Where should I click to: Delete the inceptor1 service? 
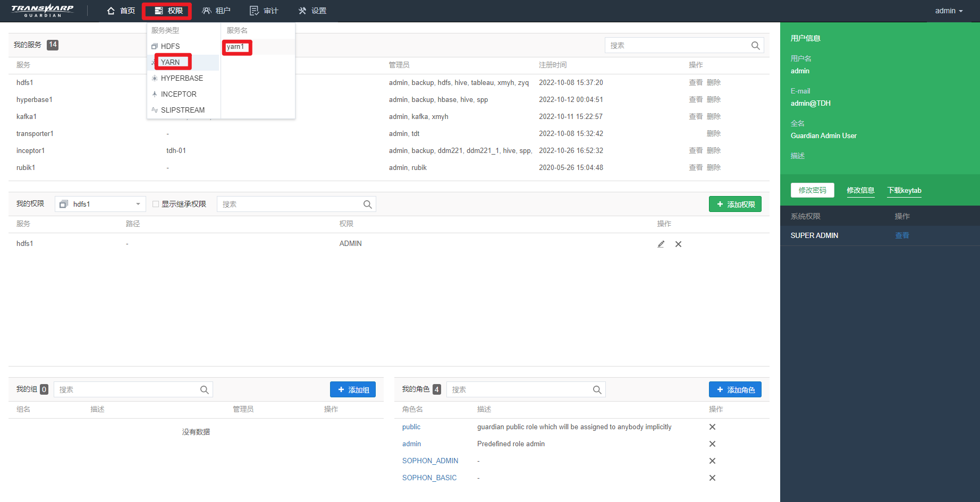click(714, 150)
